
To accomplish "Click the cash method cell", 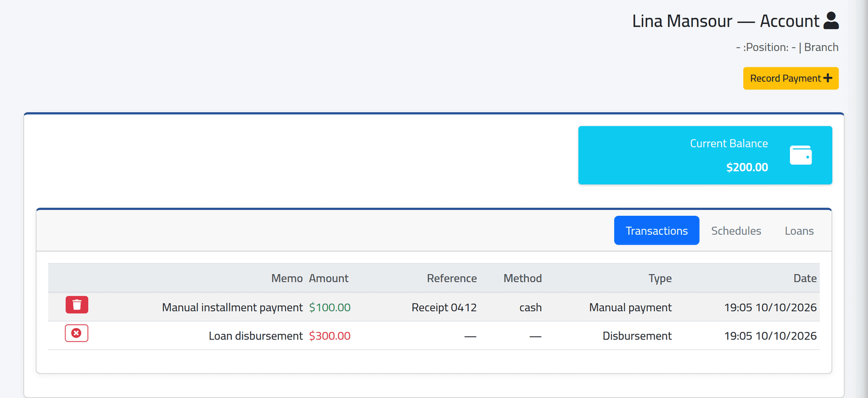I will (531, 307).
